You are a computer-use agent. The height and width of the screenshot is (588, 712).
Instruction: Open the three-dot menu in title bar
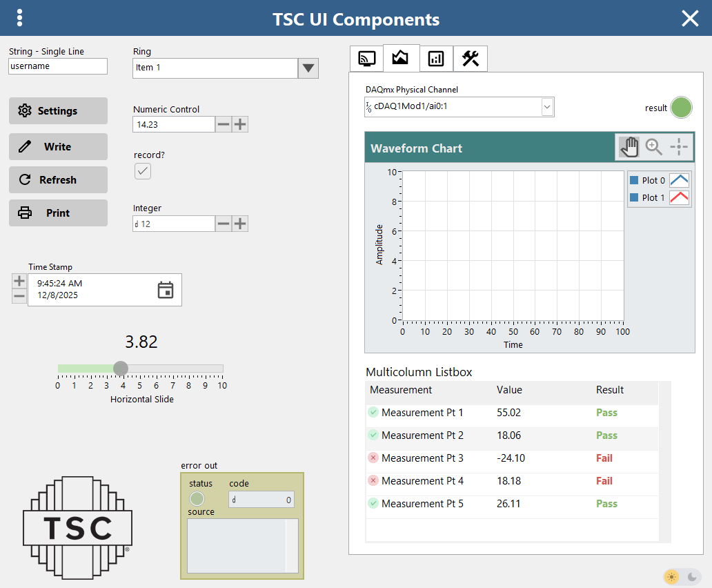click(20, 18)
